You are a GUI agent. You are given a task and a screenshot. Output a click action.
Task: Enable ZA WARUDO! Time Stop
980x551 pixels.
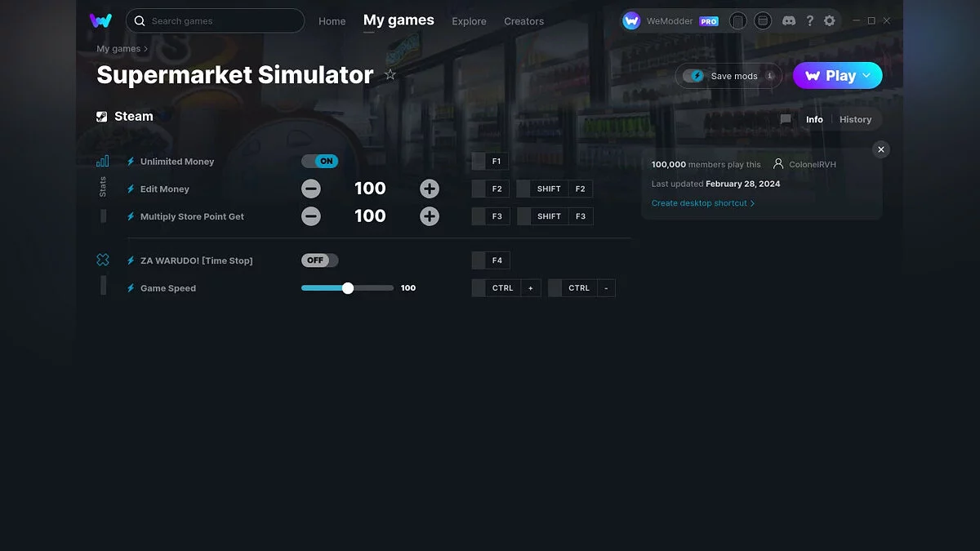tap(318, 260)
